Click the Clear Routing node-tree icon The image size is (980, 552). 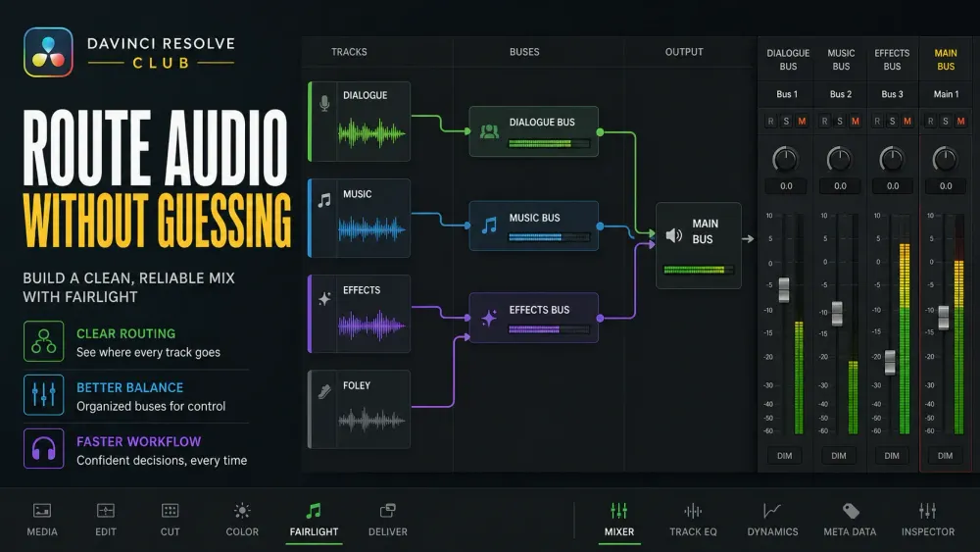44,341
